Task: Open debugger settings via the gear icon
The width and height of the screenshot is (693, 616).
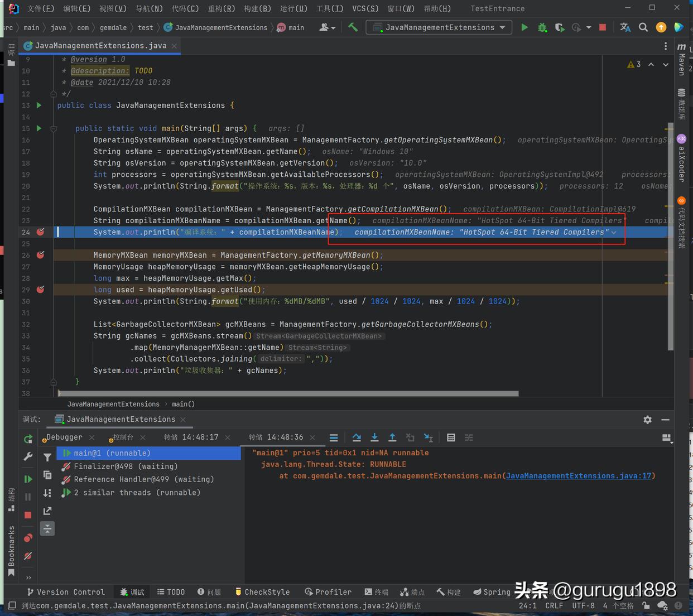Action: pyautogui.click(x=647, y=419)
